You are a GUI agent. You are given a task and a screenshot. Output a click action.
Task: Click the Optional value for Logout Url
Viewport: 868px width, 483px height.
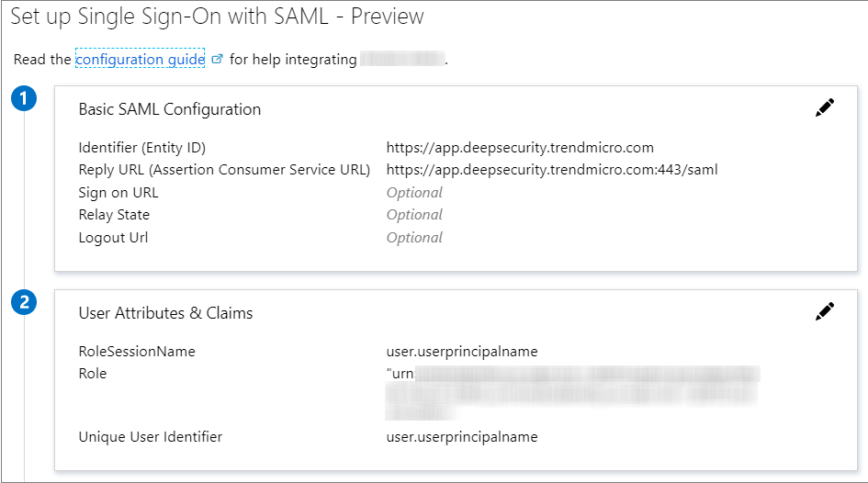(x=414, y=238)
